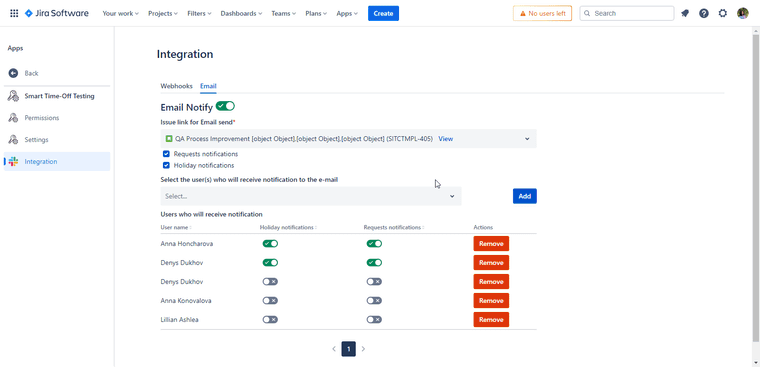Click the Back arrow icon in sidebar
Image resolution: width=760 pixels, height=367 pixels.
[x=13, y=73]
